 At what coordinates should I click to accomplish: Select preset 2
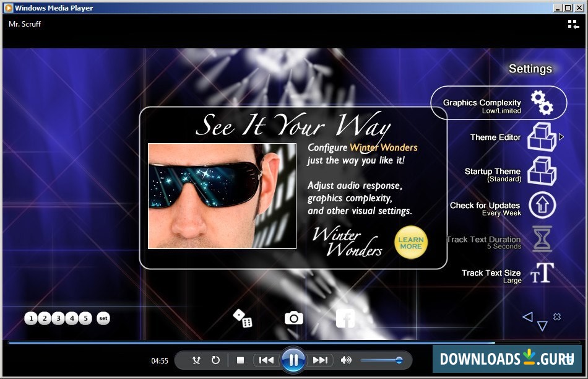coord(45,318)
